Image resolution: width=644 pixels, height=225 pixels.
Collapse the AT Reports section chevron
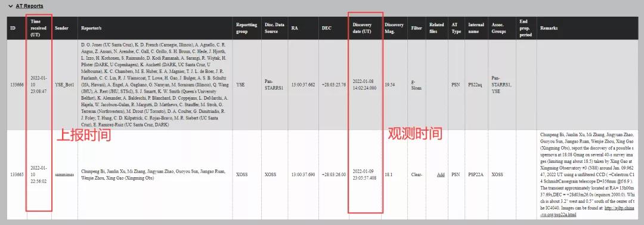tap(11, 6)
